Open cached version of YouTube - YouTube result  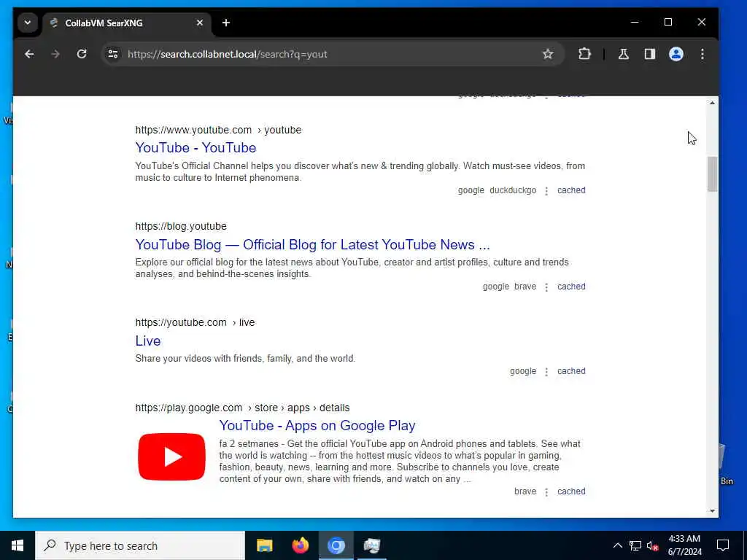(x=571, y=190)
